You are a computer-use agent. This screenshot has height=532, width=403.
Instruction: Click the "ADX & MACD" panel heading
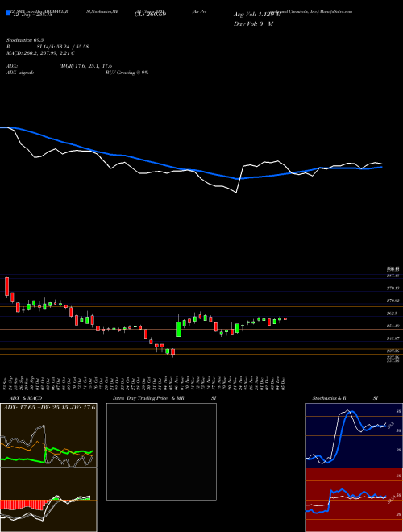(26, 398)
